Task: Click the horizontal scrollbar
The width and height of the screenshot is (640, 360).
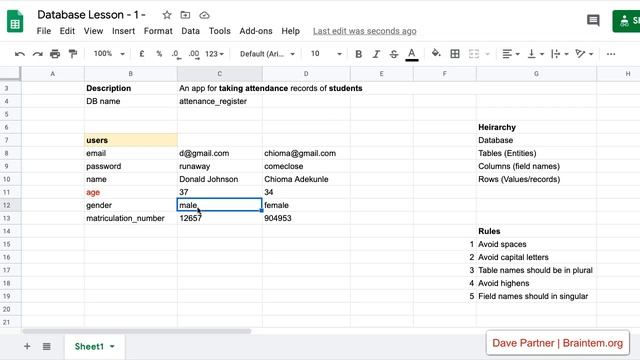Action: [x=137, y=331]
